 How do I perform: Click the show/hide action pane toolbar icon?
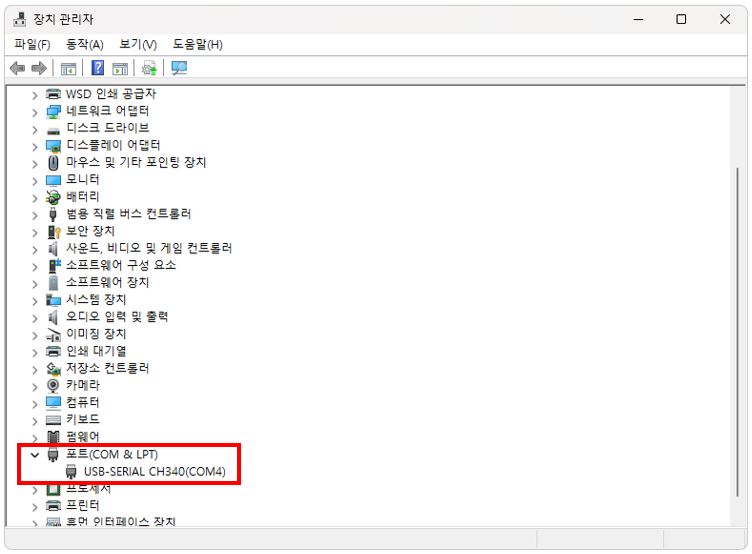click(120, 68)
